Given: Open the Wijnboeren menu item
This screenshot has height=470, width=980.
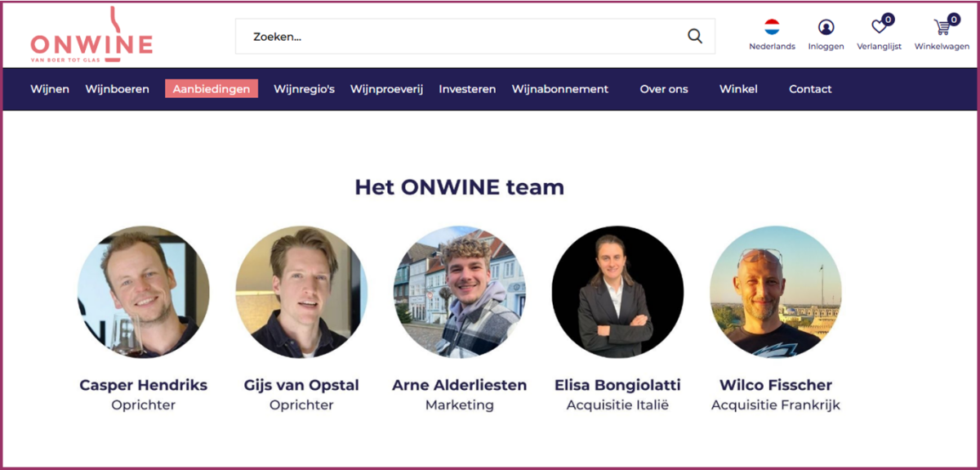Looking at the screenshot, I should pos(118,89).
